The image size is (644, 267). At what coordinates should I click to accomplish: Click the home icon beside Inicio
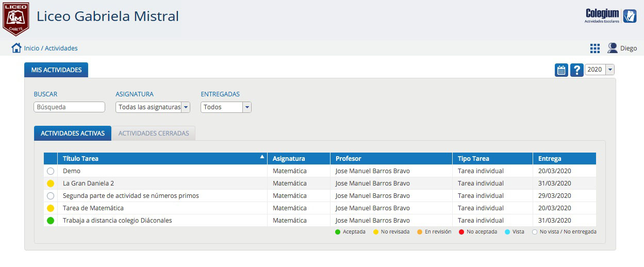click(16, 48)
